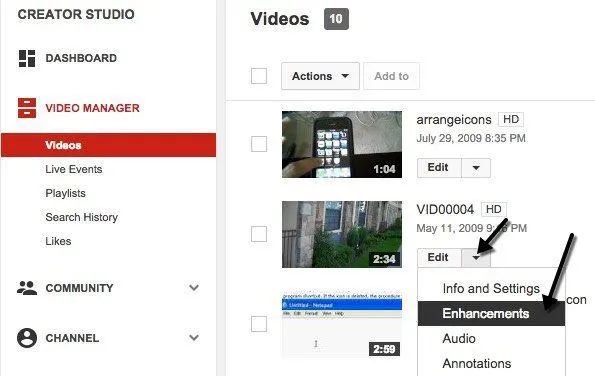Click HD badge next to VID00004
Image resolution: width=595 pixels, height=376 pixels.
[494, 209]
